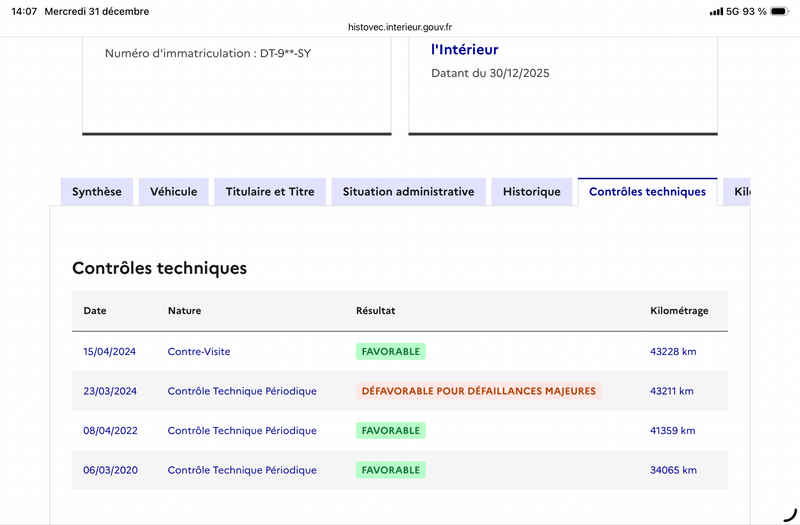Tap the DÉFAVORABLE POUR DÉFAILLANCES MAJEURES badge

point(478,391)
